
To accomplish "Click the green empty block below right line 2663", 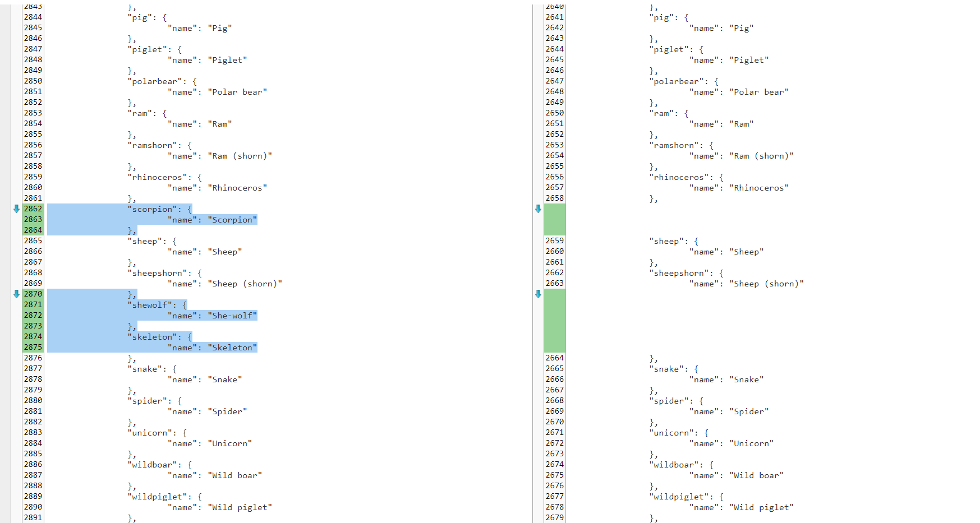I will (554, 320).
